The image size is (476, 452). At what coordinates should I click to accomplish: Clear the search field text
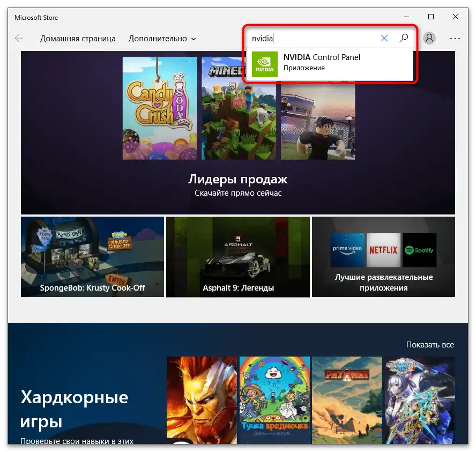384,38
